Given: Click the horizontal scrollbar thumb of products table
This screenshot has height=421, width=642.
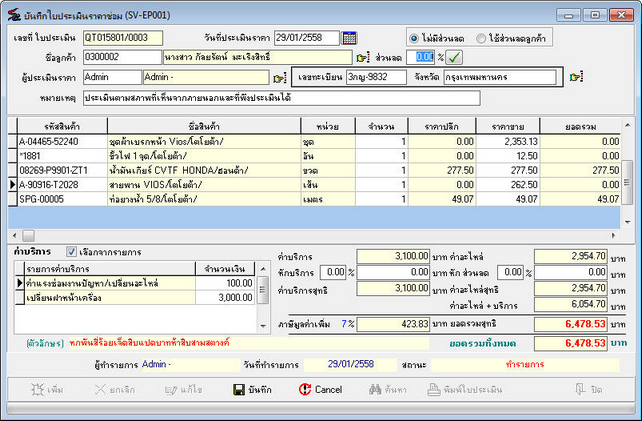Looking at the screenshot, I should [28, 235].
